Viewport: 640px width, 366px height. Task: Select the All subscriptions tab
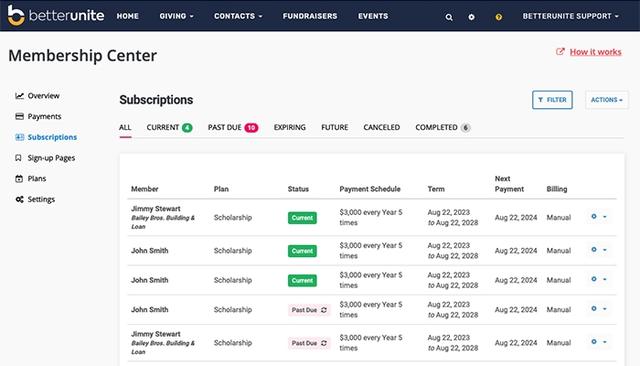[x=125, y=127]
